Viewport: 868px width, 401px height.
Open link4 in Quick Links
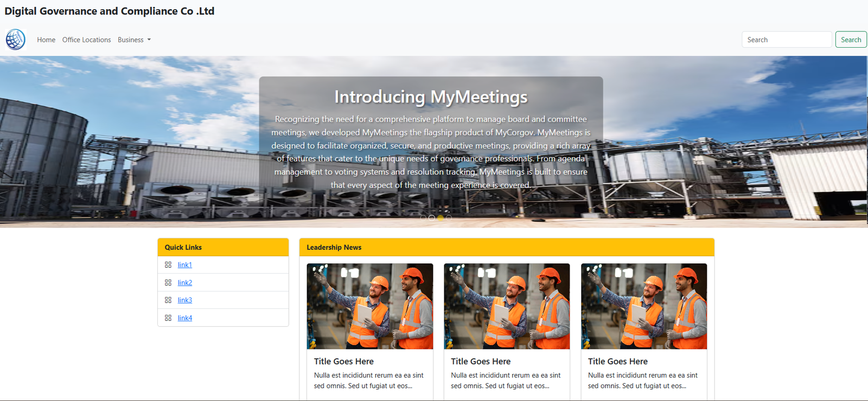pos(185,318)
